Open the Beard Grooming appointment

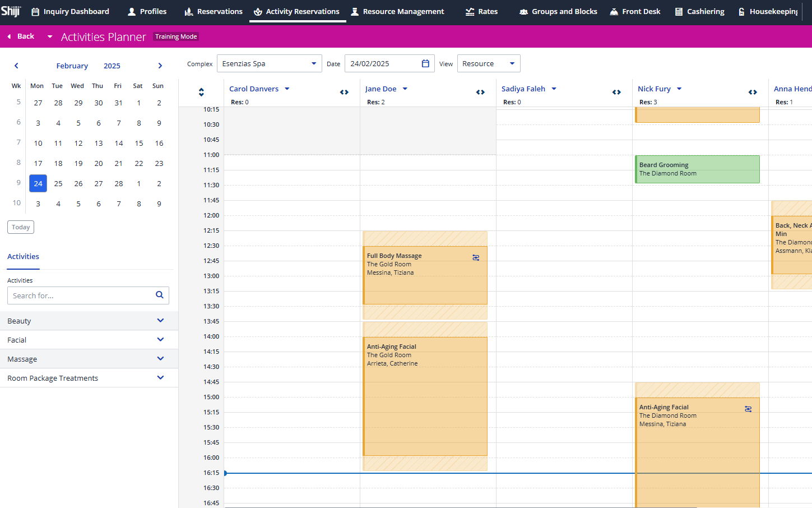[697, 169]
